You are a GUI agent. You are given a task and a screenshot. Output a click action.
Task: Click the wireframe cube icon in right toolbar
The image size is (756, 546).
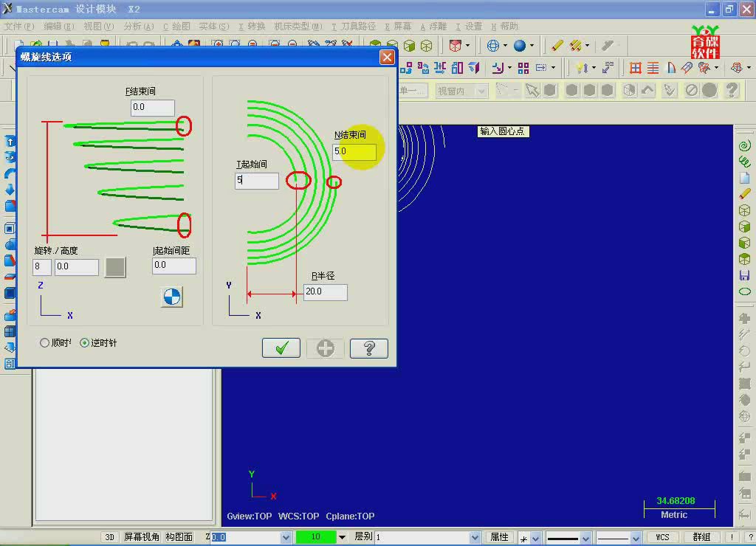coord(744,210)
